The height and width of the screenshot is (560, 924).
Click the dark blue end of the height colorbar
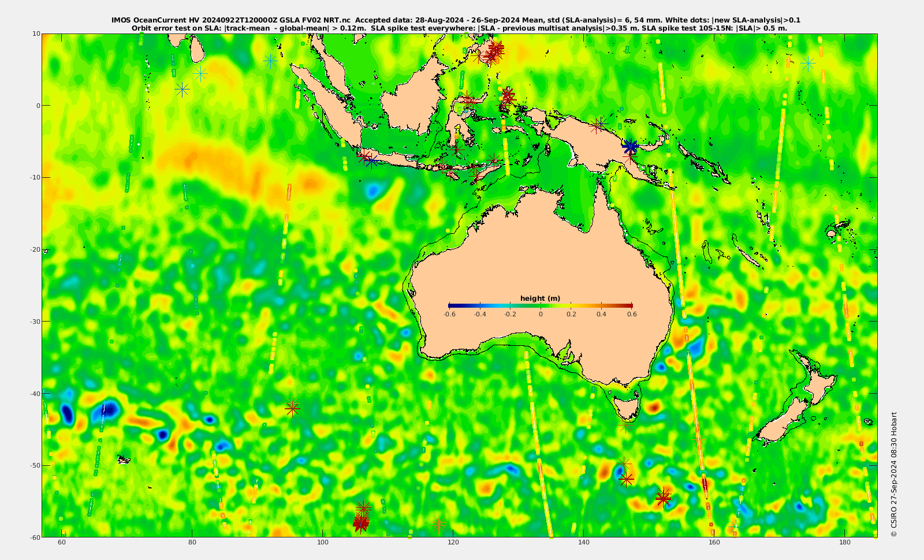[452, 305]
